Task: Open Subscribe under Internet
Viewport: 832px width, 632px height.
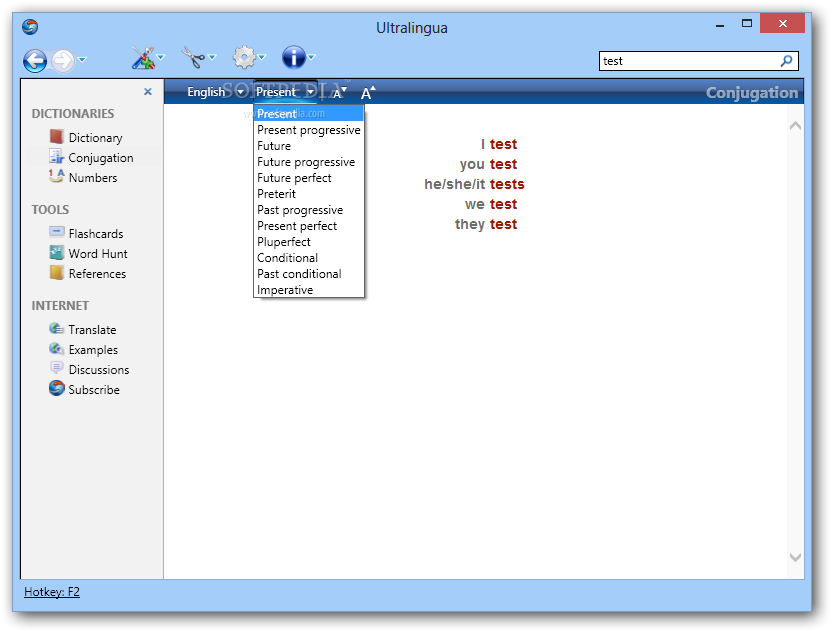Action: point(94,390)
